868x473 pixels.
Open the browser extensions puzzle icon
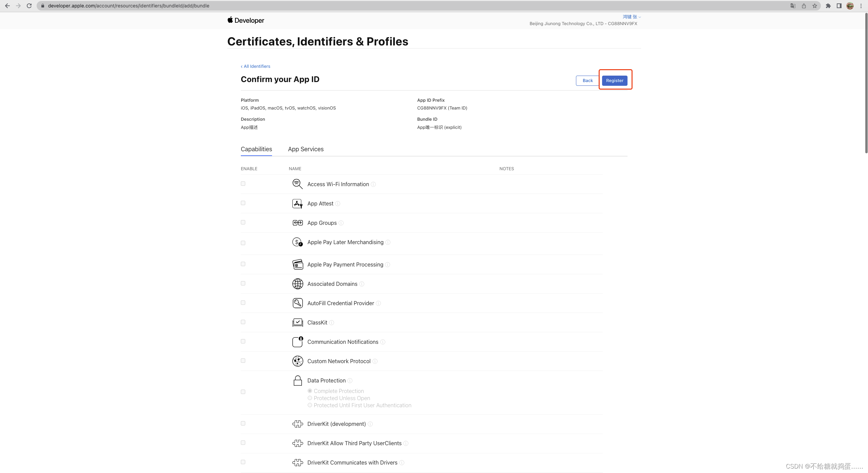[x=828, y=6]
